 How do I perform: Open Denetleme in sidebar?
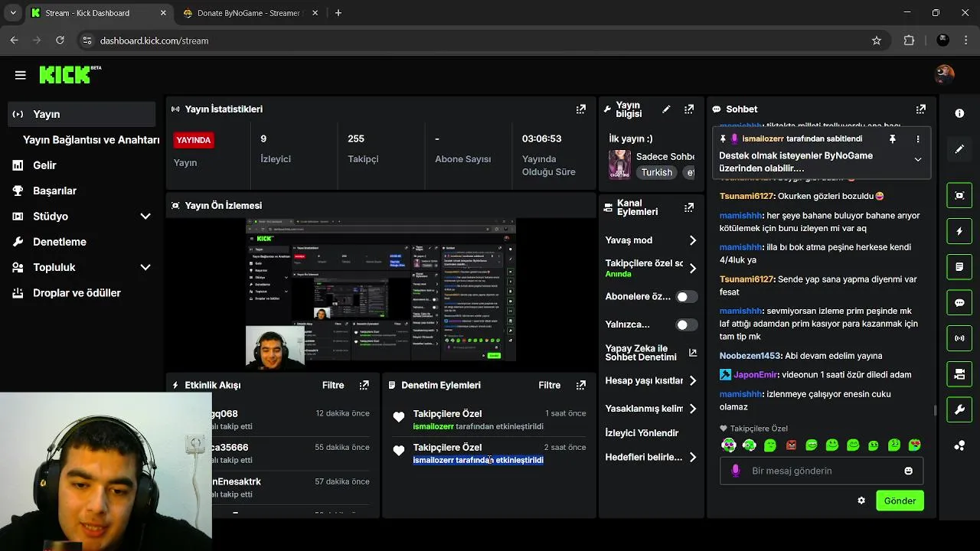pos(59,242)
